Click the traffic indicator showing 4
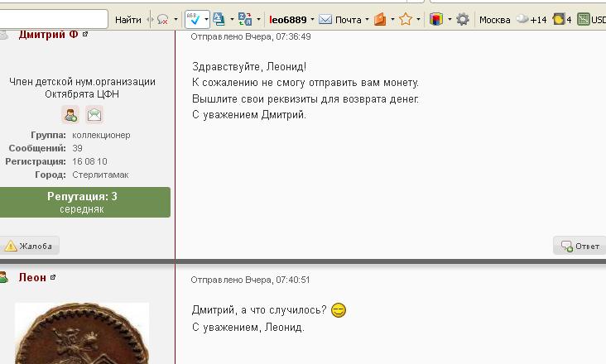 562,19
